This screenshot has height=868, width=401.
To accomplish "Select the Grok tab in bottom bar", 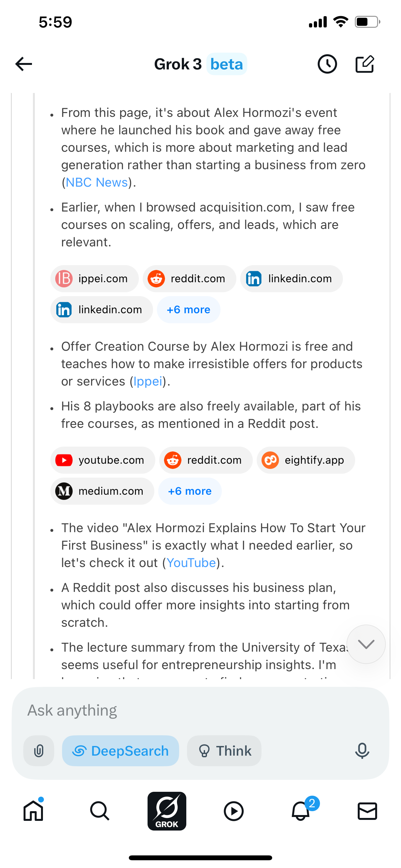I will (167, 811).
